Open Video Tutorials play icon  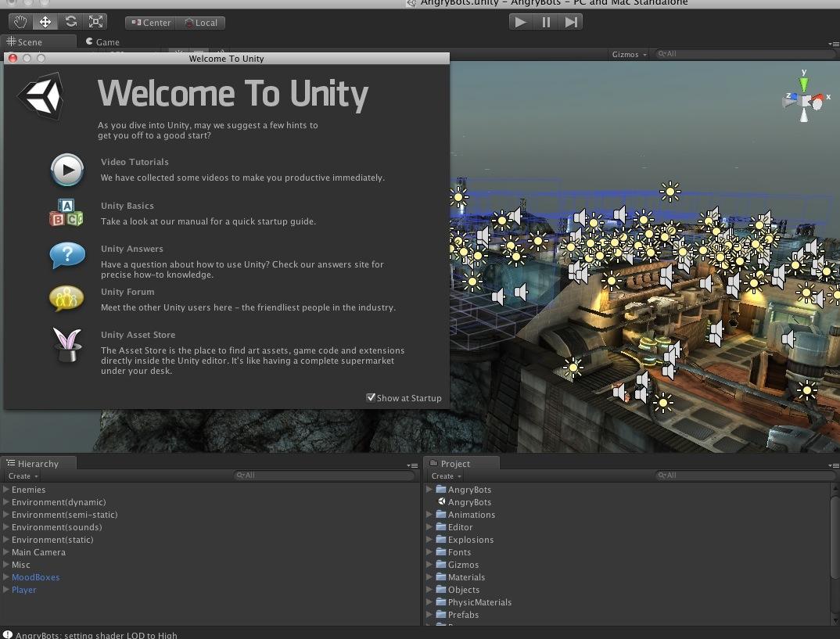coord(67,170)
